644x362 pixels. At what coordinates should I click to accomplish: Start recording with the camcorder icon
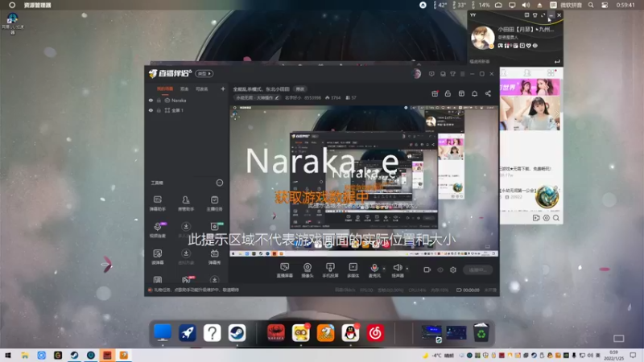click(427, 270)
